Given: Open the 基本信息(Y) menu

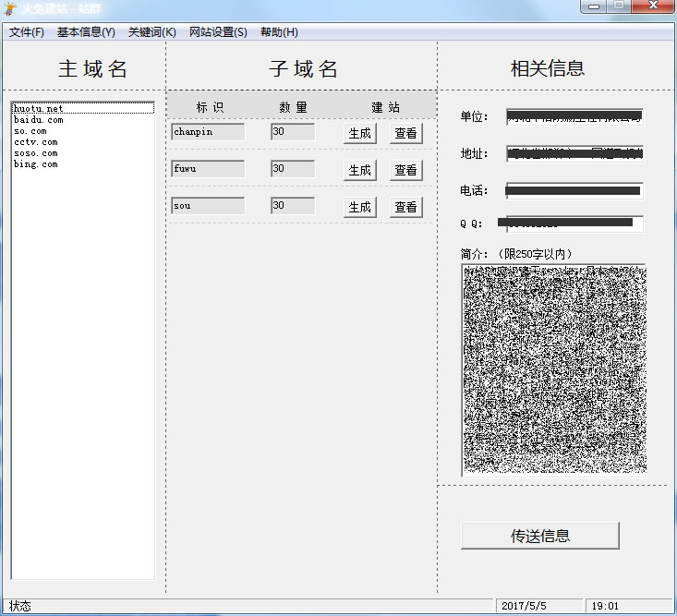Looking at the screenshot, I should pyautogui.click(x=86, y=32).
